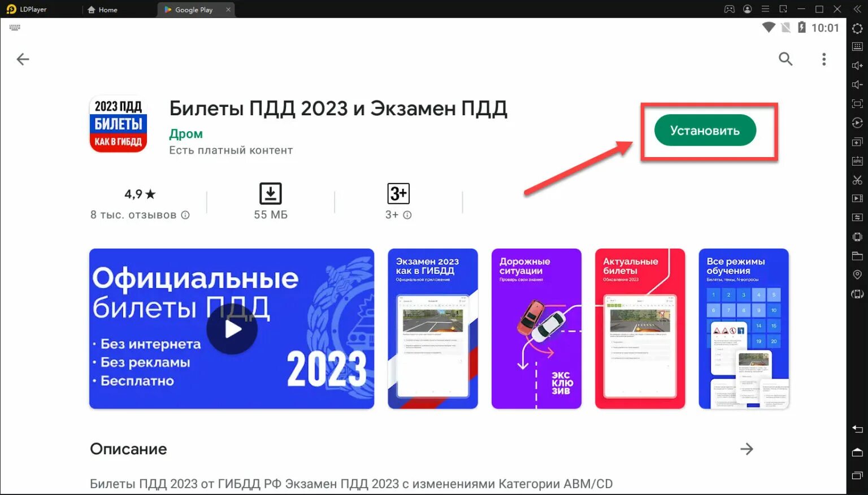This screenshot has height=495, width=868.
Task: Click the Install APK sidebar icon
Action: click(x=857, y=161)
